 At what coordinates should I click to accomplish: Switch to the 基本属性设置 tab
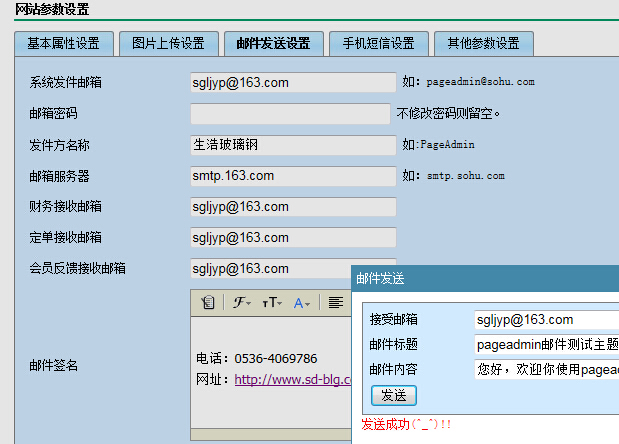point(62,44)
